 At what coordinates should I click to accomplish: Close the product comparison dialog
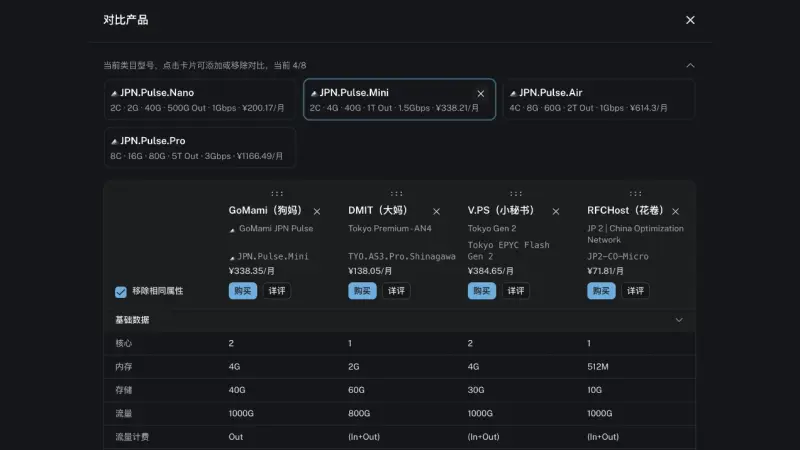tap(690, 20)
